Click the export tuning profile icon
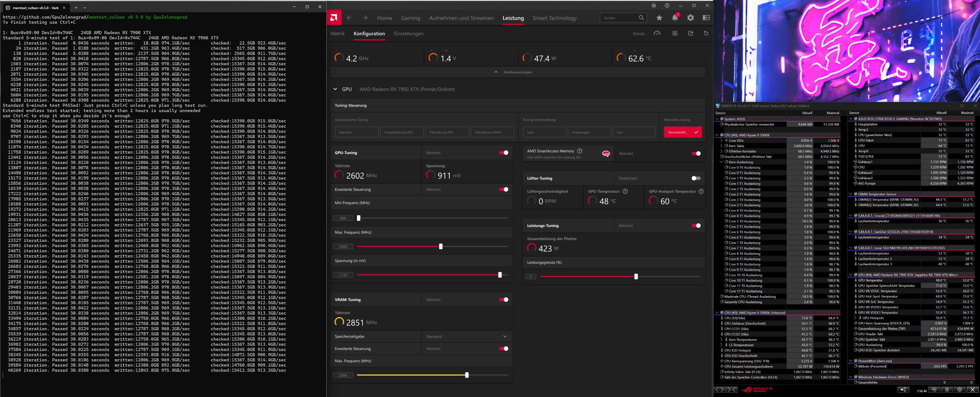 click(691, 33)
